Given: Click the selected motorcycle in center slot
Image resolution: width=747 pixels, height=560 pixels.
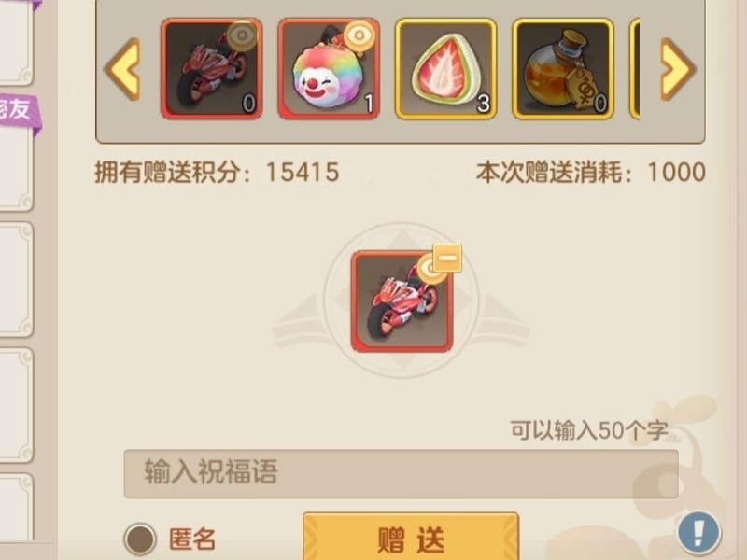Looking at the screenshot, I should (402, 301).
